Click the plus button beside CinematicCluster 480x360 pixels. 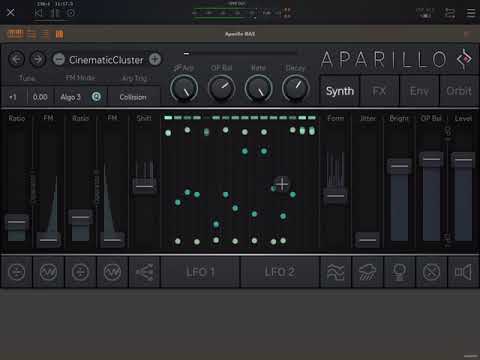[x=155, y=59]
